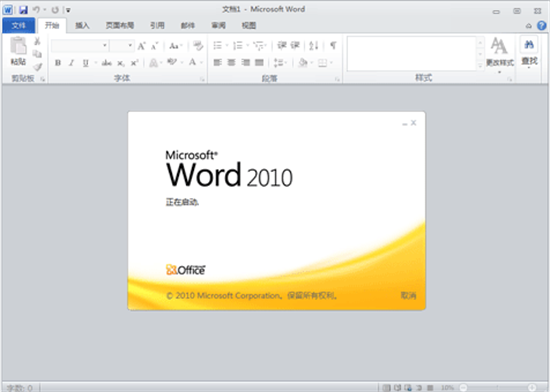
Task: Toggle show paragraph marks ¶
Action: pyautogui.click(x=333, y=45)
